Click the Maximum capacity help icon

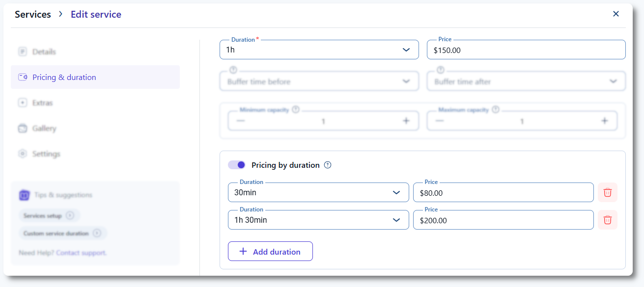pyautogui.click(x=495, y=110)
